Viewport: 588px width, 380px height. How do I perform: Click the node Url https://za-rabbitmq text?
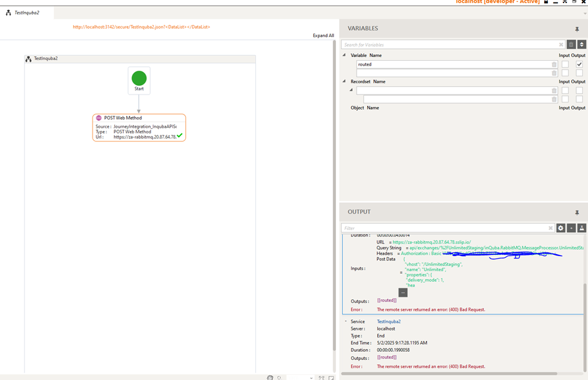(144, 137)
